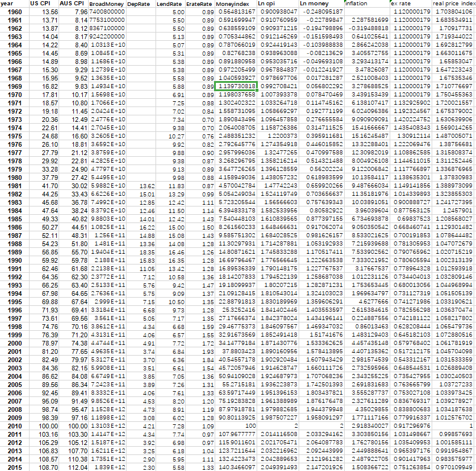Click the 'ErateRate' header cell
476x471 pixels.
click(199, 4)
